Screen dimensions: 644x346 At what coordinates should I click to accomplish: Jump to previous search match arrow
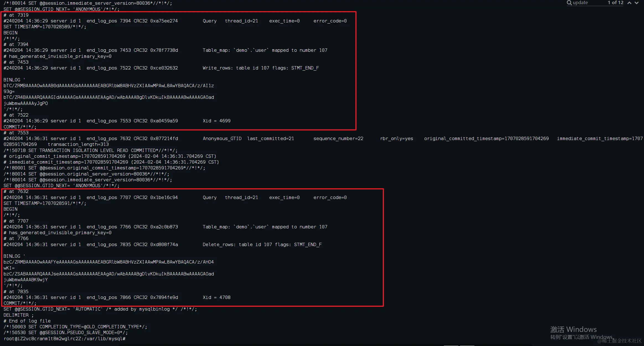tap(629, 3)
